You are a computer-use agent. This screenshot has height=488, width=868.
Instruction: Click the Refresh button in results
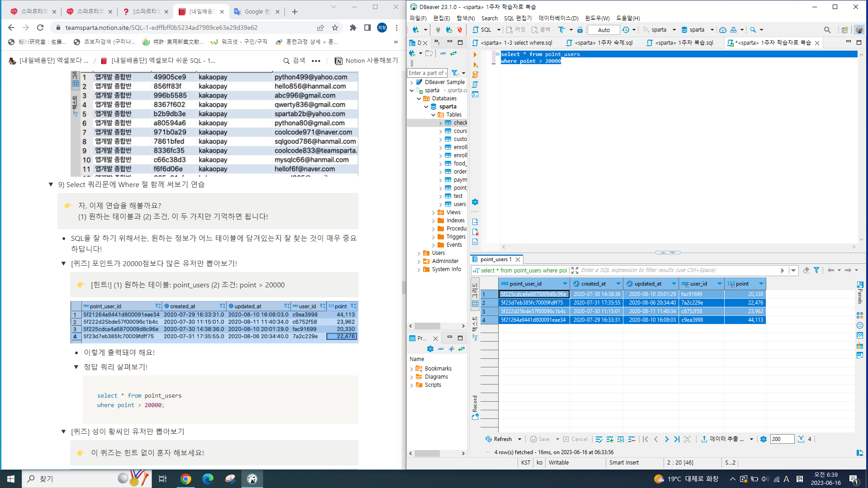(498, 439)
